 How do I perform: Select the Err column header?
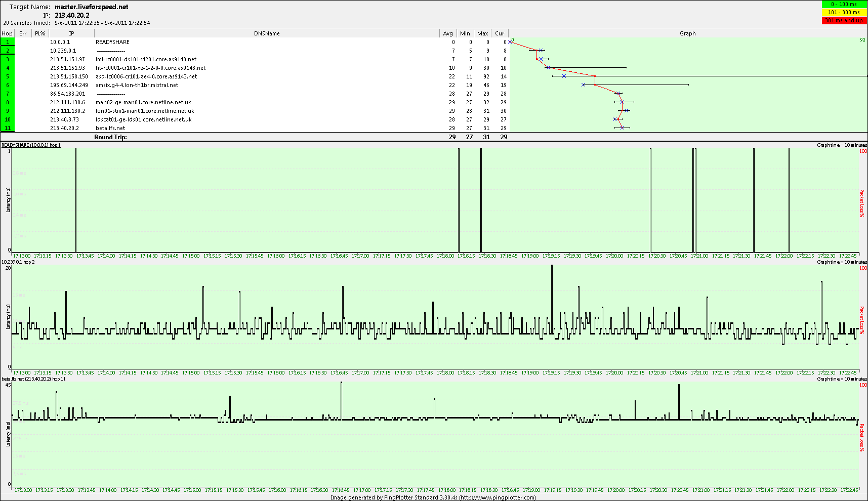(23, 33)
